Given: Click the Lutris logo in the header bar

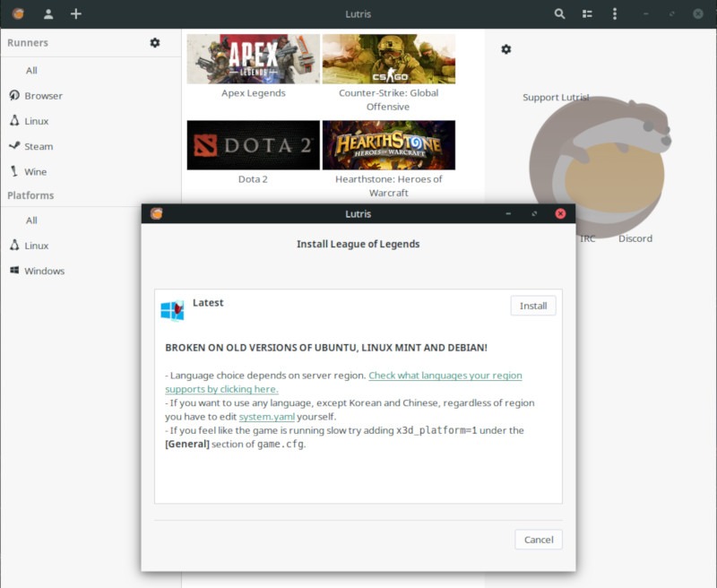Looking at the screenshot, I should coord(20,13).
